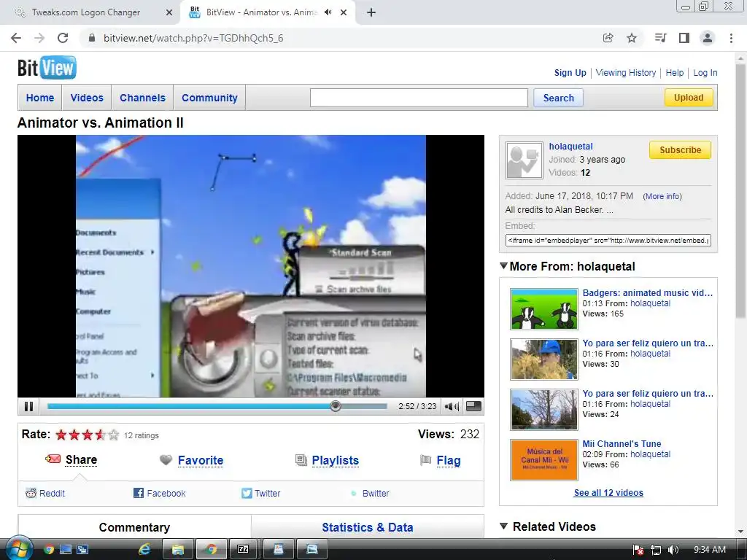Open Viewing History link

(x=625, y=73)
